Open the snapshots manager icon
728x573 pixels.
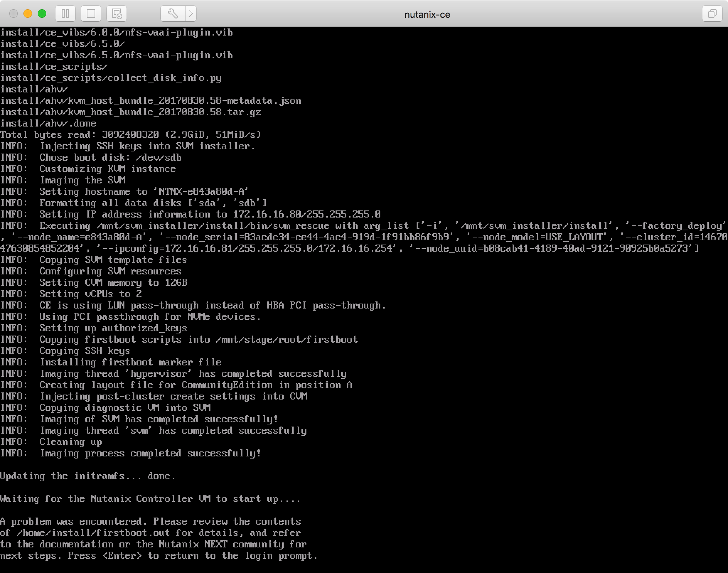point(117,14)
